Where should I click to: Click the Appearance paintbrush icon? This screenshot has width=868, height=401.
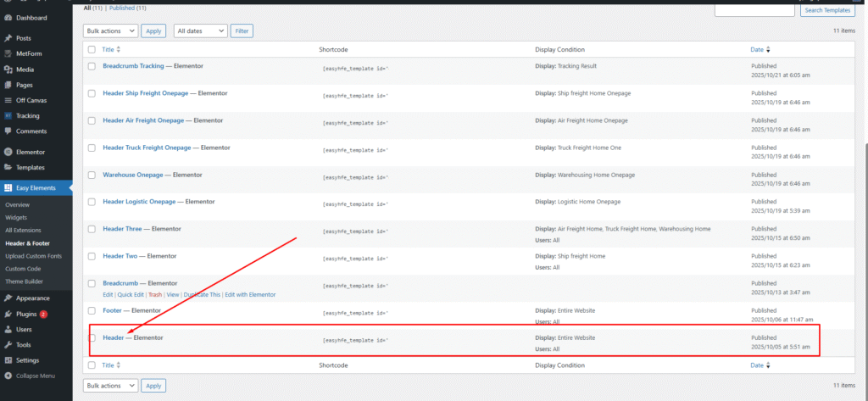(8, 298)
